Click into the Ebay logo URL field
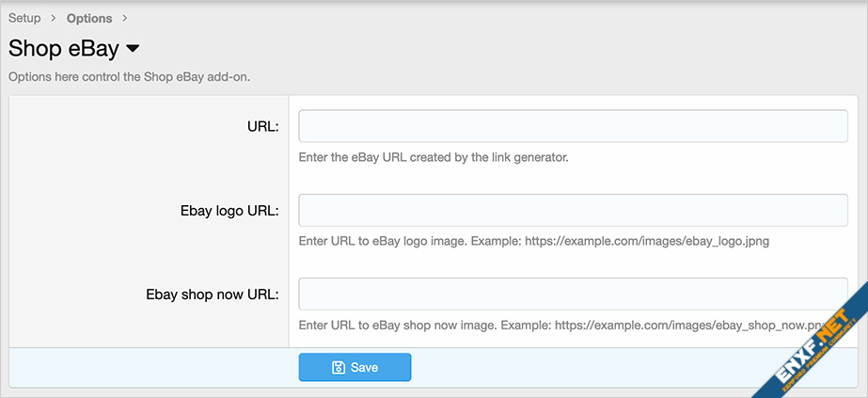Image resolution: width=868 pixels, height=398 pixels. [x=573, y=210]
